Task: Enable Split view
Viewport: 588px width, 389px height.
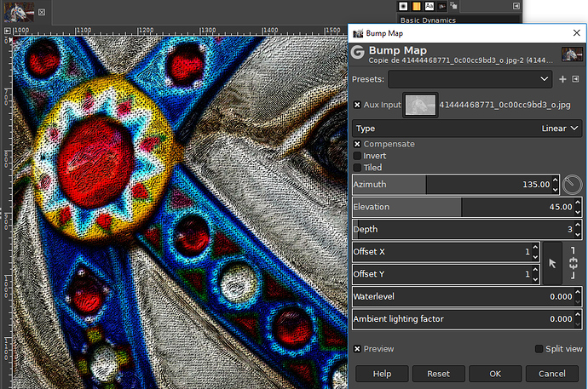Action: (x=539, y=349)
